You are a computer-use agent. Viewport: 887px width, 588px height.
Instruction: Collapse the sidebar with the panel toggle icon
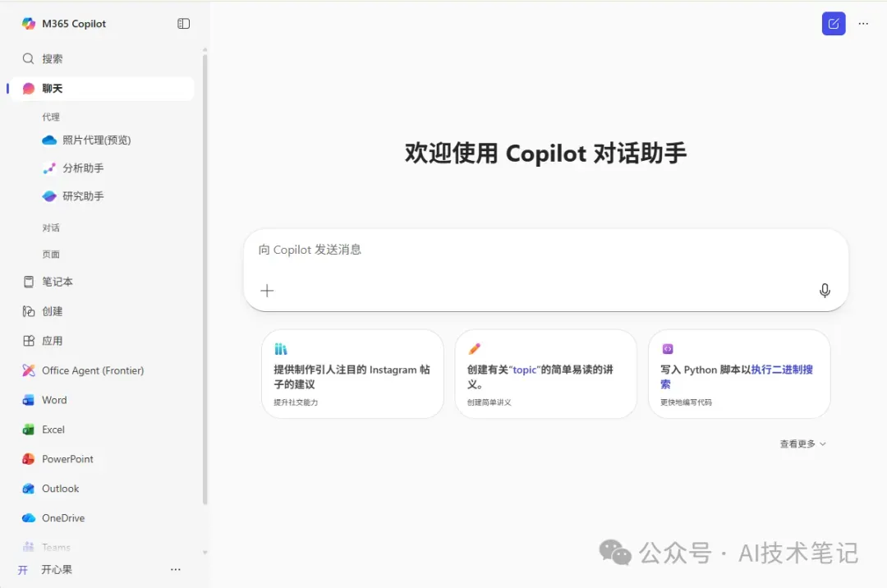[183, 24]
